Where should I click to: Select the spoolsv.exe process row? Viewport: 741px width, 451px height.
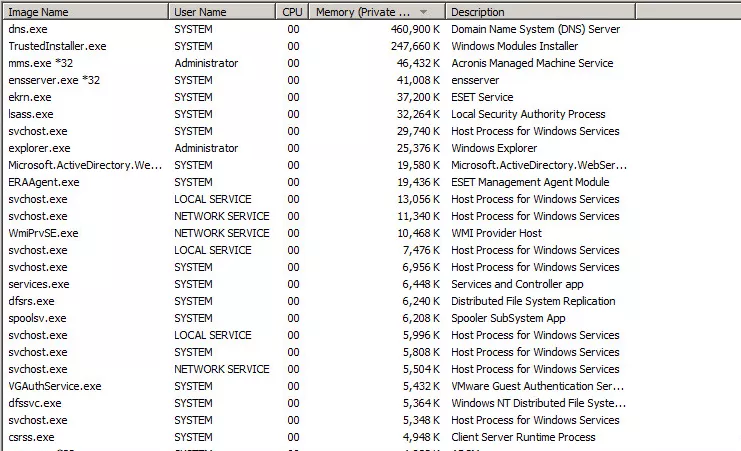pos(319,319)
